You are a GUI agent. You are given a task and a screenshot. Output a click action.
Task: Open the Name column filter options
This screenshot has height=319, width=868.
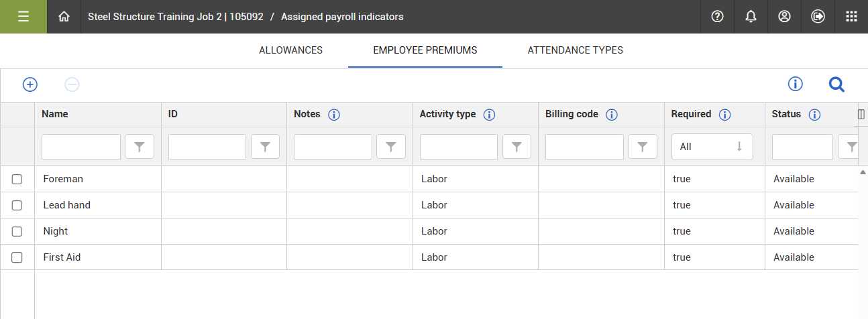(140, 147)
